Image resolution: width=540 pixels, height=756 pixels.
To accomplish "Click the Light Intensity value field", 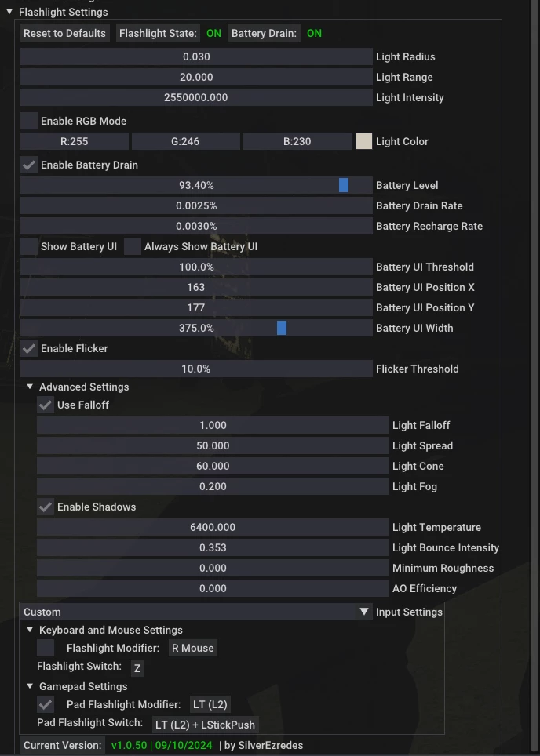I will pos(196,97).
